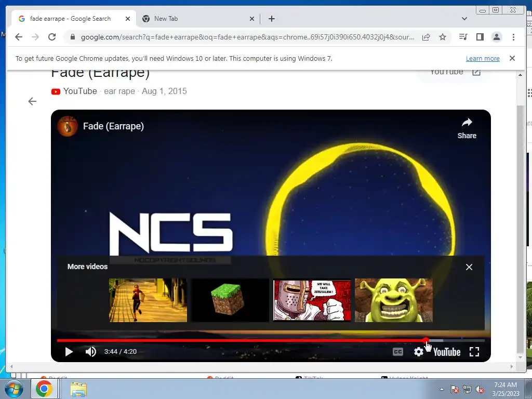Viewport: 532px width, 399px height.
Task: Click the Chrome forward navigation button
Action: [x=35, y=37]
